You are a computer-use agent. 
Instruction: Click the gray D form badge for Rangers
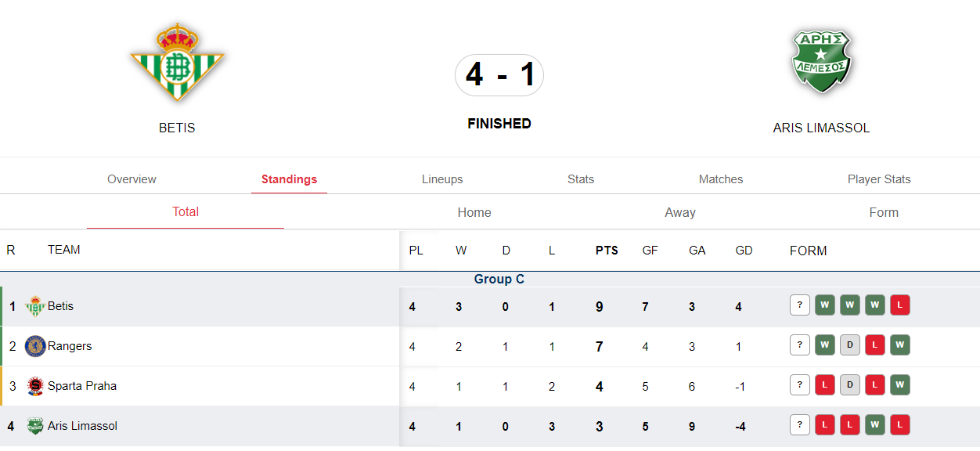pos(849,345)
